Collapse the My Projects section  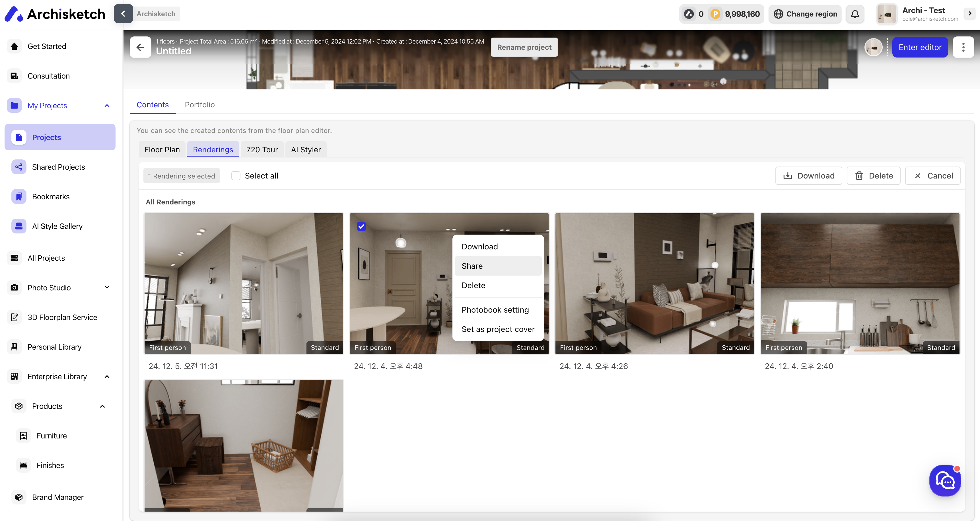pos(107,105)
